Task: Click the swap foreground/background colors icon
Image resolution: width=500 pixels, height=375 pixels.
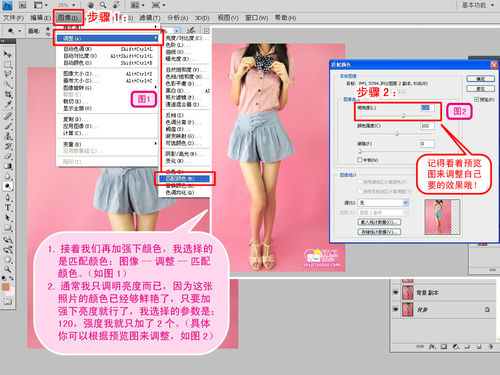Action: 11,277
